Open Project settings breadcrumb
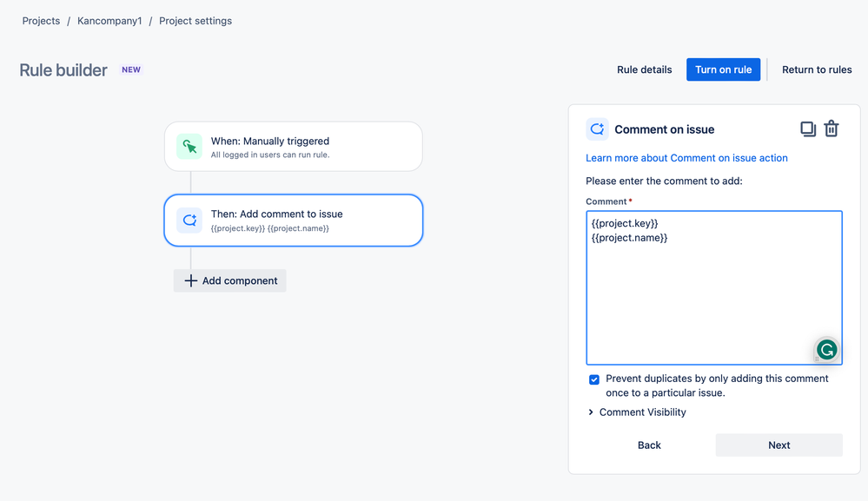 195,21
